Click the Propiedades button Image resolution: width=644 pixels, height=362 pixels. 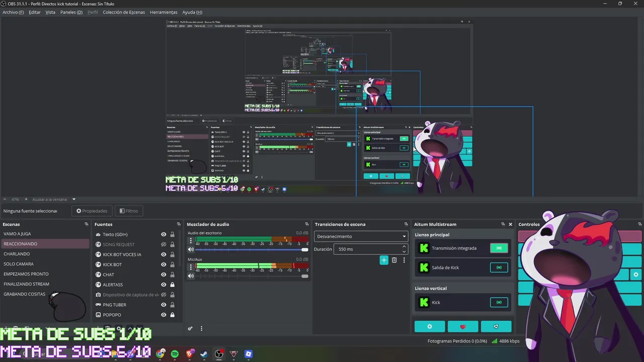tap(92, 211)
